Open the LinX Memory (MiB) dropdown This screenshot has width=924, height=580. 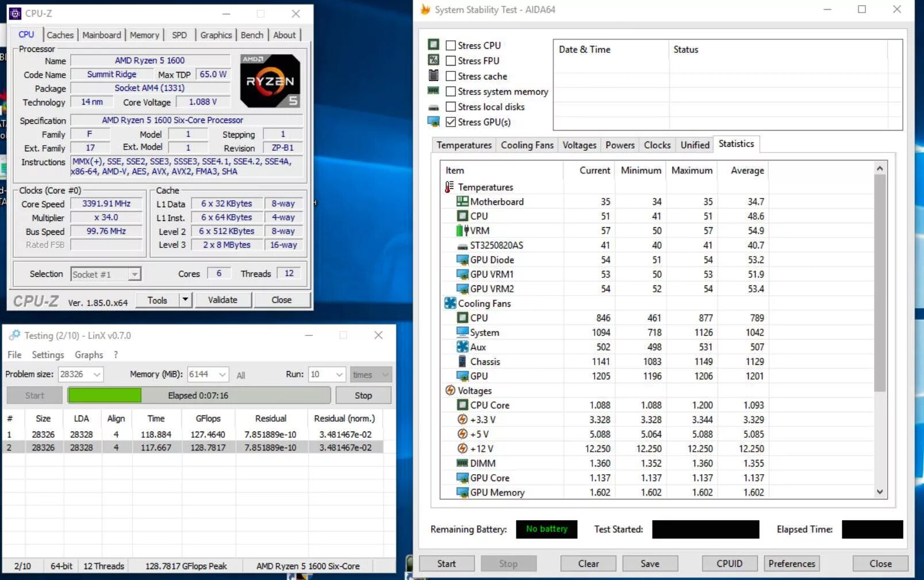point(223,374)
